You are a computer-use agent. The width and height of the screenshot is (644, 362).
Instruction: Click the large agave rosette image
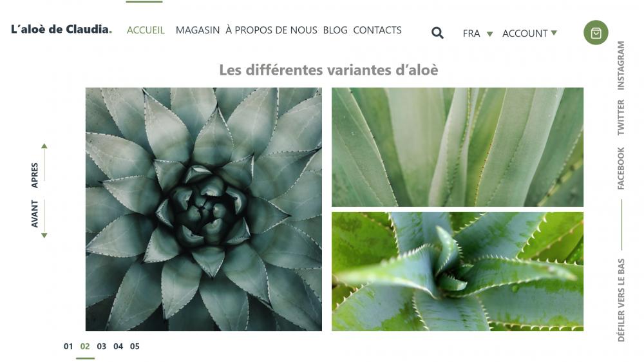click(204, 209)
